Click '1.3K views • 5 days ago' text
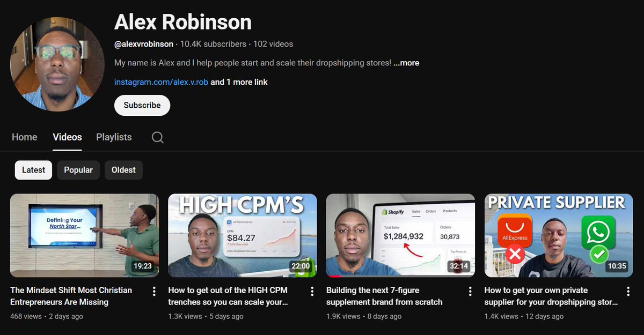Viewport: 644px width, 335px height. pos(206,316)
